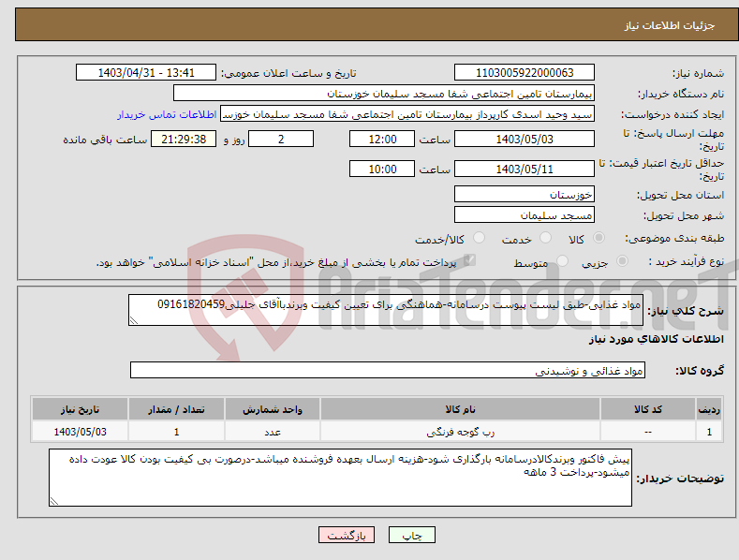Click the واحد شمارش column header
The width and height of the screenshot is (739, 560).
(273, 409)
